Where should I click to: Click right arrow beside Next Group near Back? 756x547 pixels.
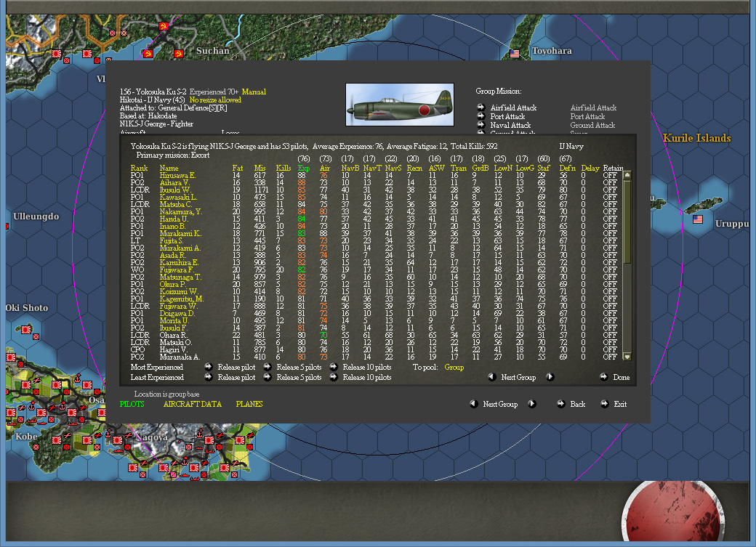tap(532, 404)
